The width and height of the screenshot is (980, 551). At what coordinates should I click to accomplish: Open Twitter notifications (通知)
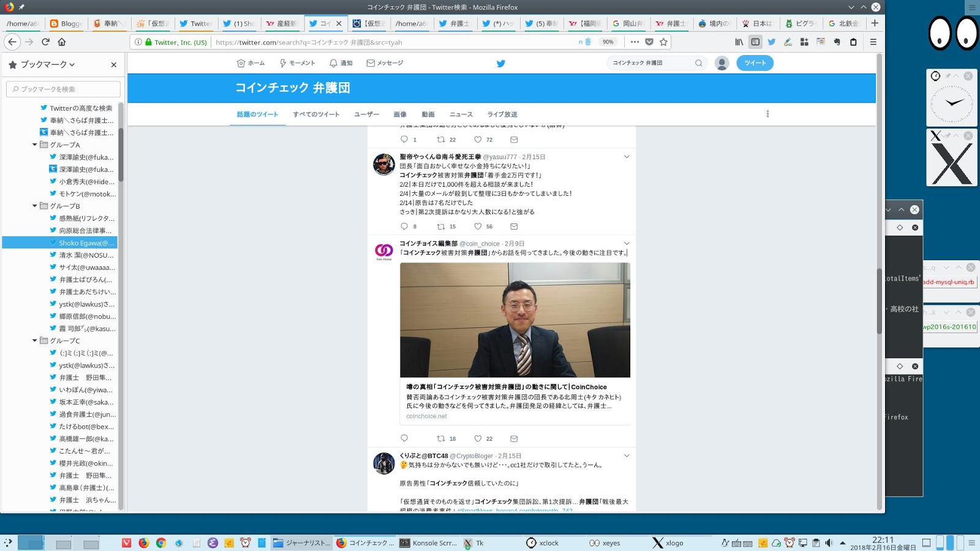[x=341, y=63]
